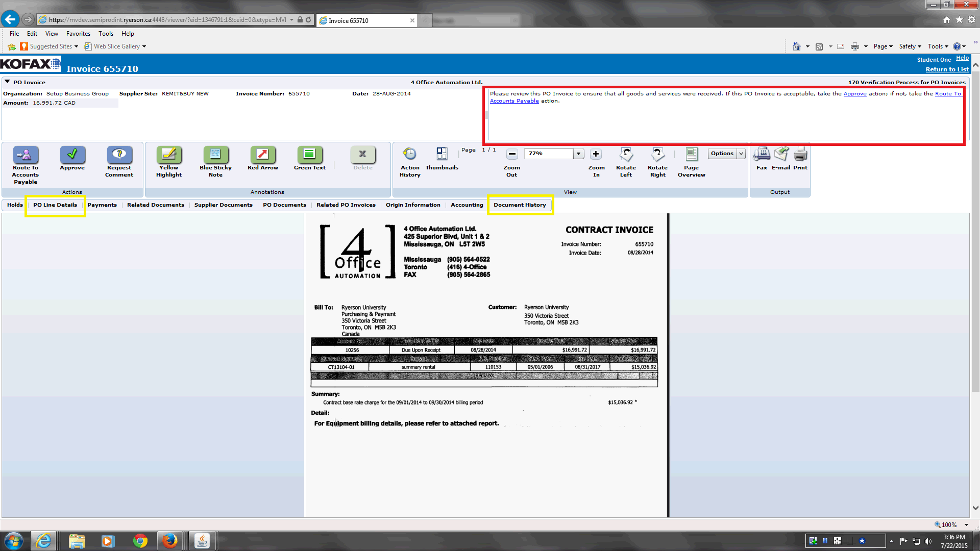Click the Approve green checkmark icon
Screen dimensions: 980x551
pos(72,154)
